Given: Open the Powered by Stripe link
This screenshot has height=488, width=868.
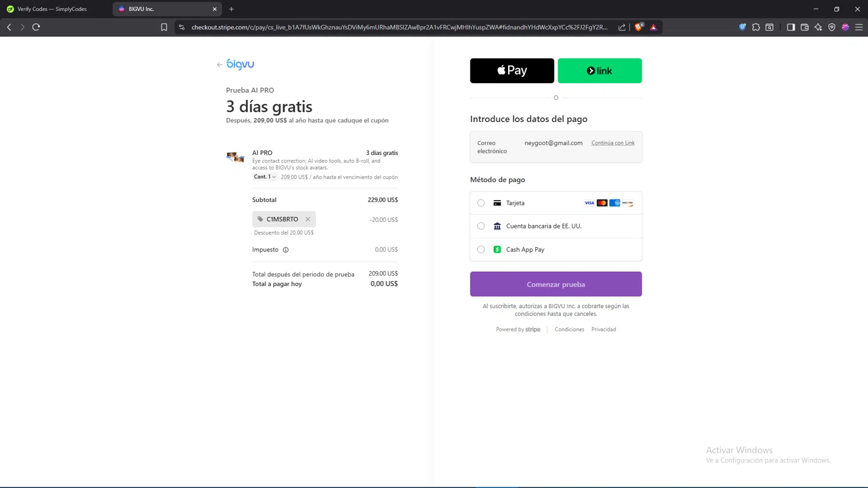Looking at the screenshot, I should tap(518, 330).
